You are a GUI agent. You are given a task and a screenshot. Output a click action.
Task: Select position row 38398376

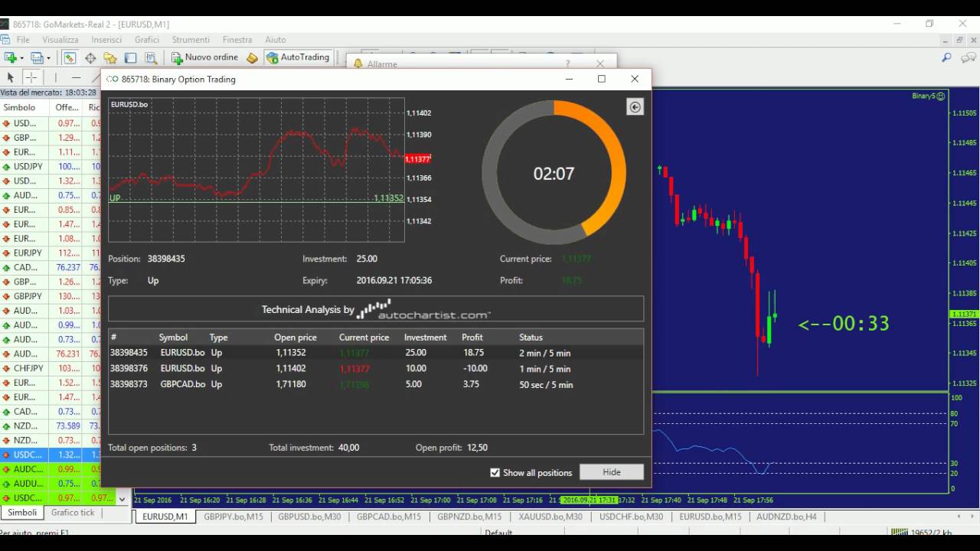(x=376, y=369)
